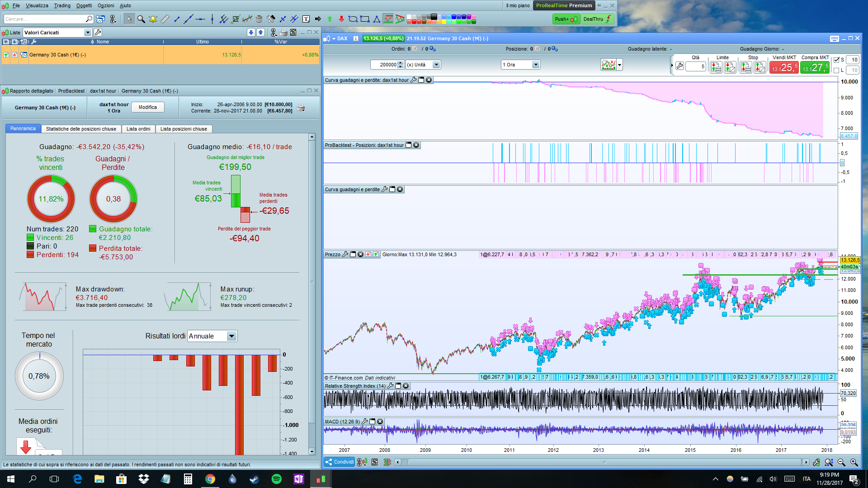Select the text annotation tool
Screen dimensions: 868x488
(306, 19)
